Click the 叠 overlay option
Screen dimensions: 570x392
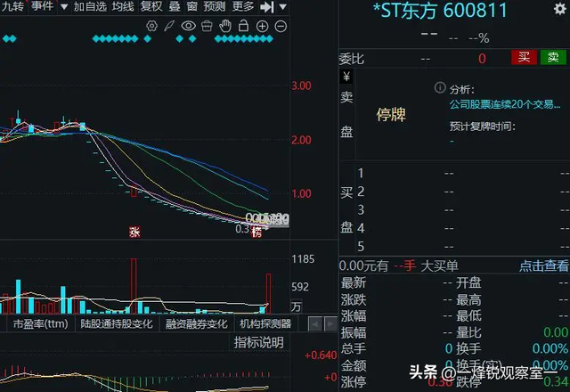(175, 6)
